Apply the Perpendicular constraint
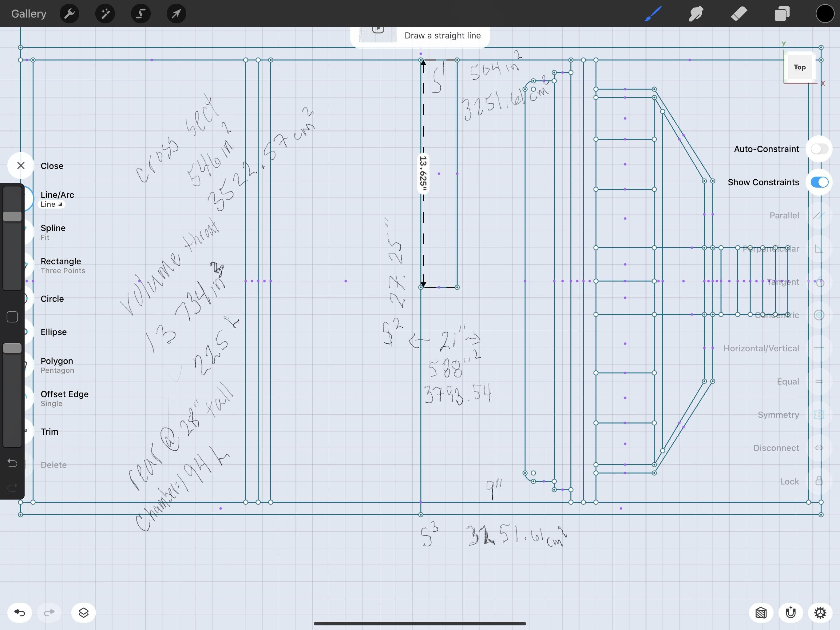 (819, 249)
